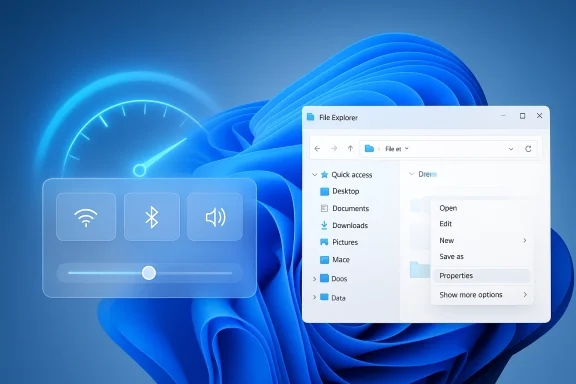
Task: Collapse the 'Drem' group header chevron
Action: coord(412,174)
